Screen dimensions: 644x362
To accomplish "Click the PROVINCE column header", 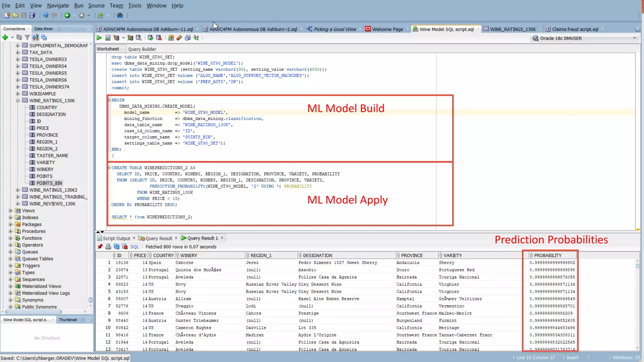I will [x=417, y=255].
